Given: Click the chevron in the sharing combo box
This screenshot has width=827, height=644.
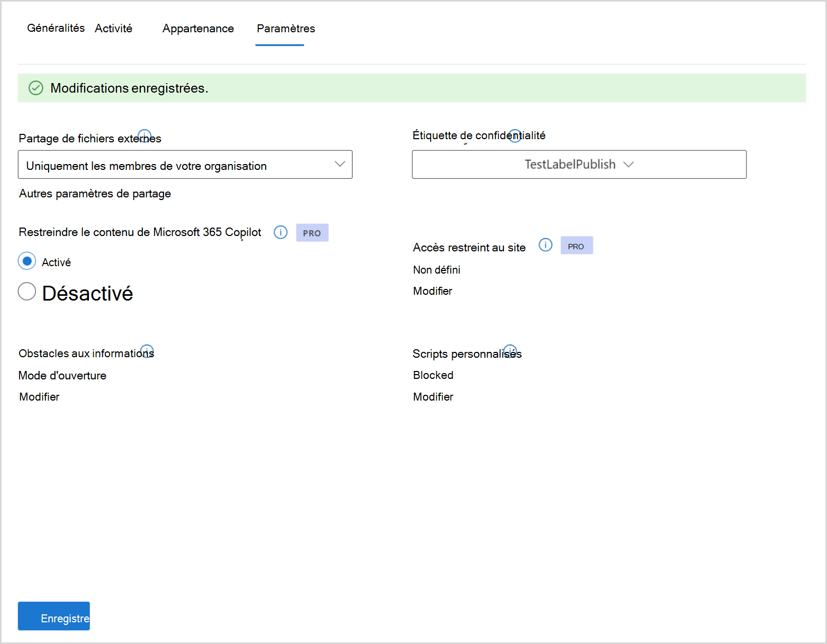Looking at the screenshot, I should click(340, 164).
